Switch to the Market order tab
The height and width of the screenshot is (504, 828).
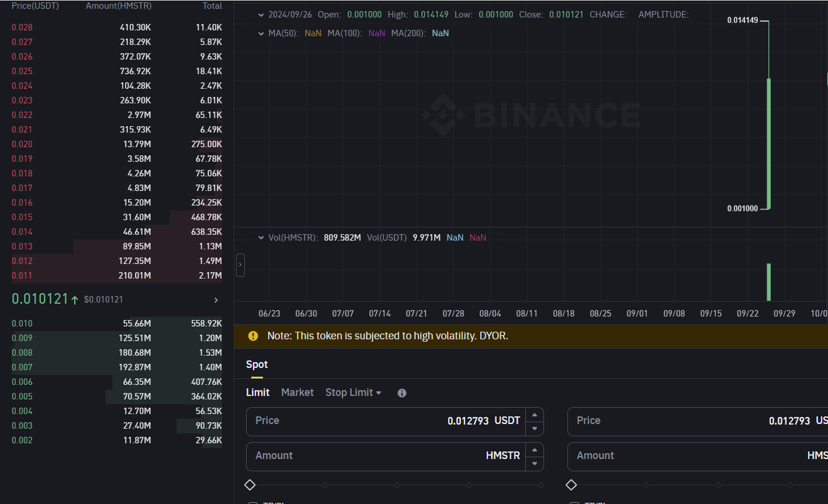pyautogui.click(x=297, y=392)
